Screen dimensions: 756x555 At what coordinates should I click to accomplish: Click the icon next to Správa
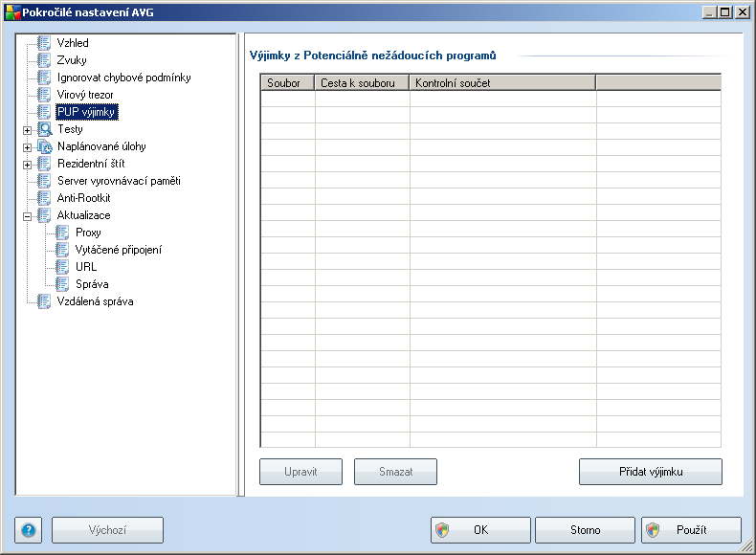point(62,284)
